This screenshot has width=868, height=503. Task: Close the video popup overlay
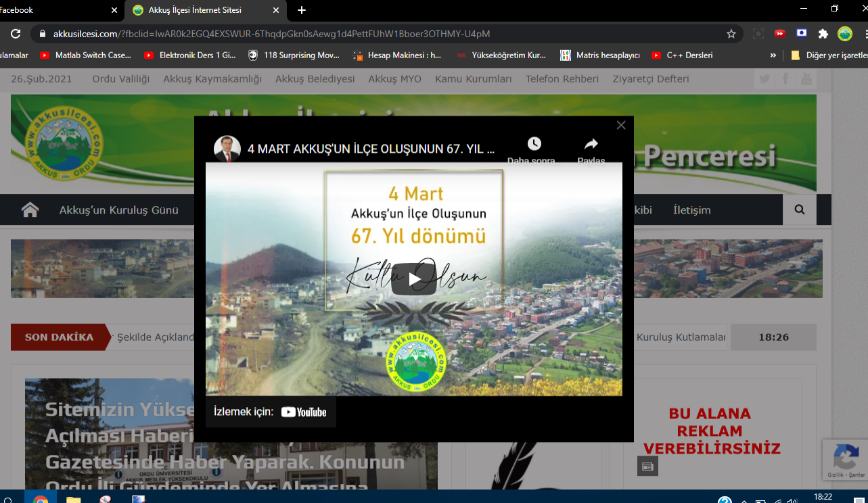[621, 125]
